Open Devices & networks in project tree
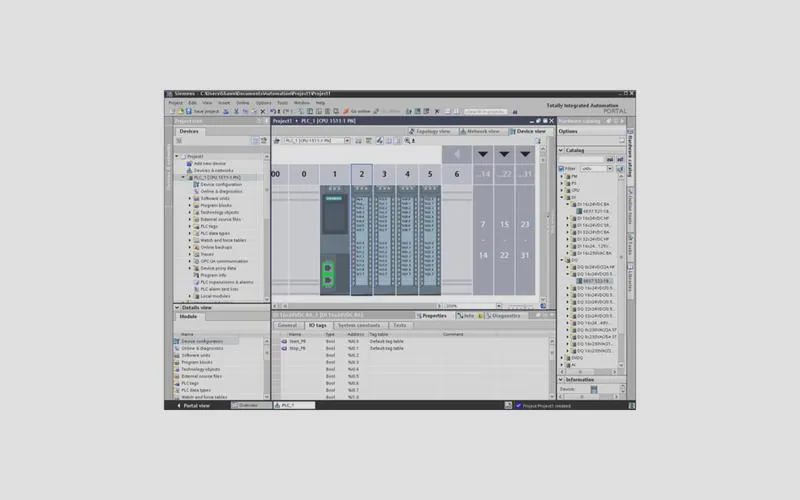Viewport: 800px width, 500px height. [x=212, y=170]
